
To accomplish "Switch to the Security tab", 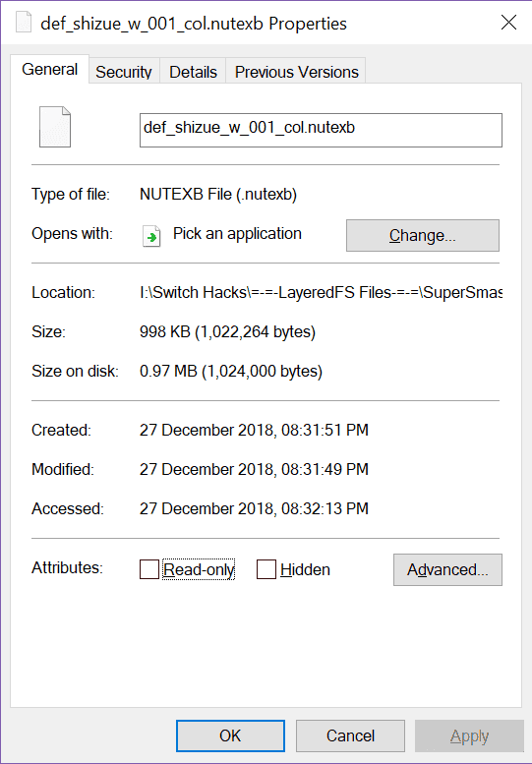I will pos(124,72).
